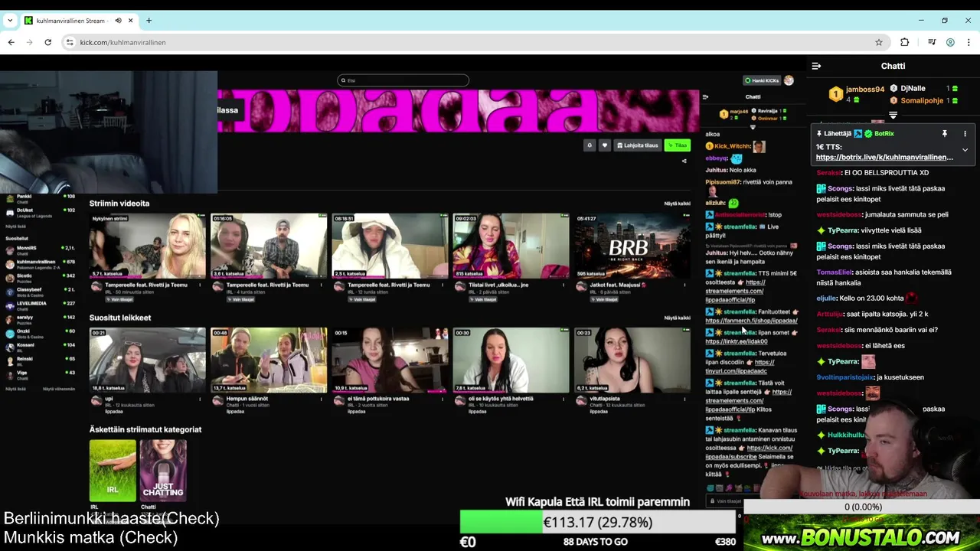Open options for Jatkot feat. Maajussi video
Screen dimensions: 980x551
685,285
